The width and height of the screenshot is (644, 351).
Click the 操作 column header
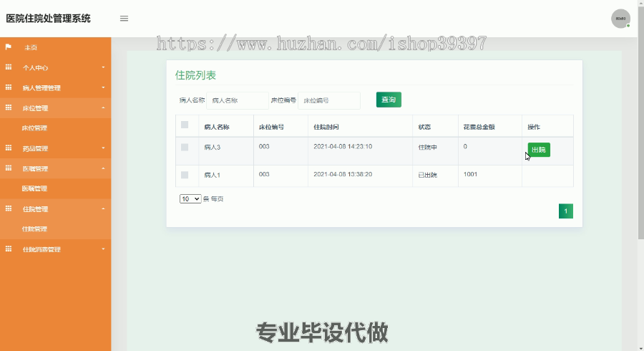pos(534,127)
